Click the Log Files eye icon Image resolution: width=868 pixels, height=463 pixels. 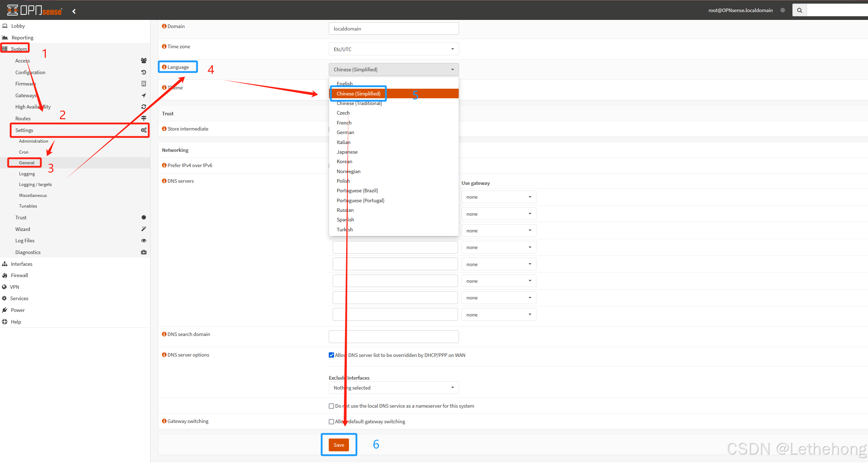click(x=143, y=241)
